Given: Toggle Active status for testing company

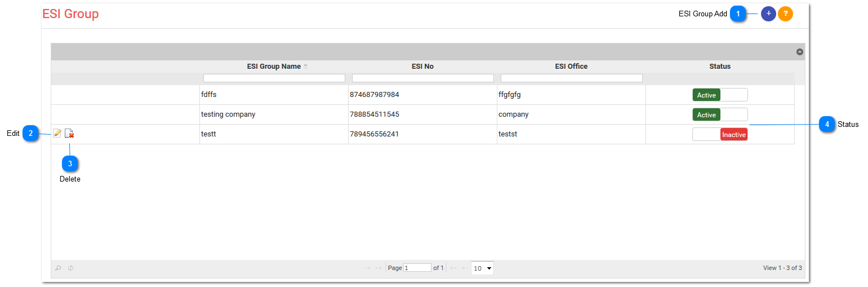Looking at the screenshot, I should click(720, 114).
